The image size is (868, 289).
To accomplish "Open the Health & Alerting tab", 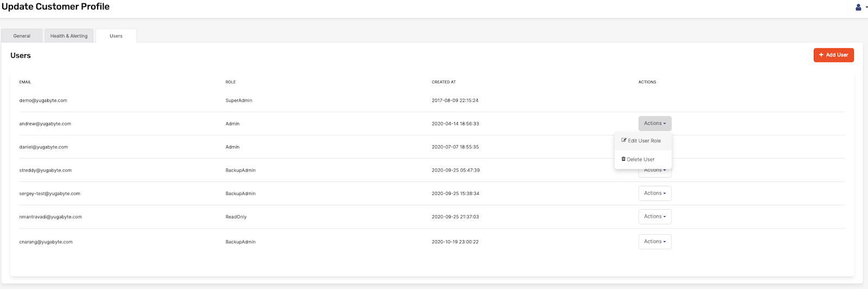I will (x=69, y=36).
